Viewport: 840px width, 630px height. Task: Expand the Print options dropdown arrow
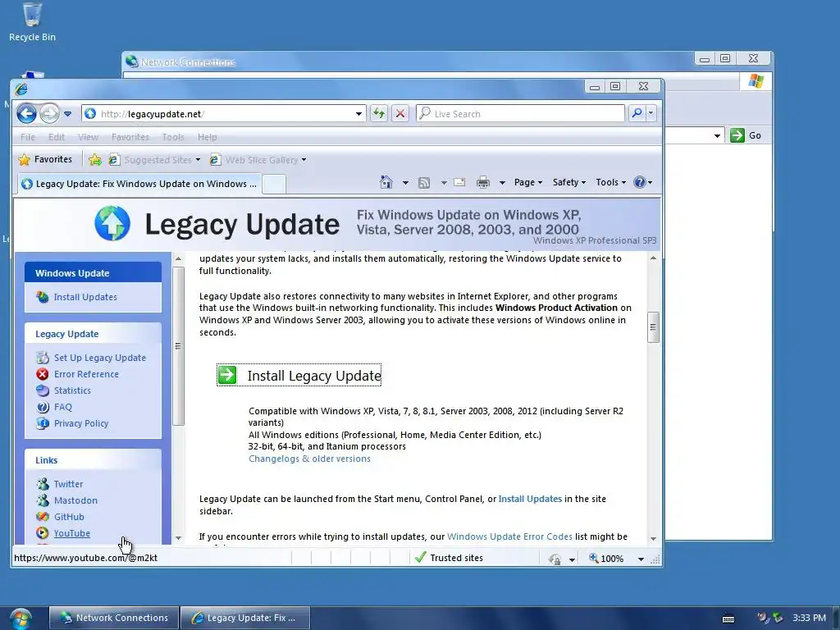(x=502, y=183)
